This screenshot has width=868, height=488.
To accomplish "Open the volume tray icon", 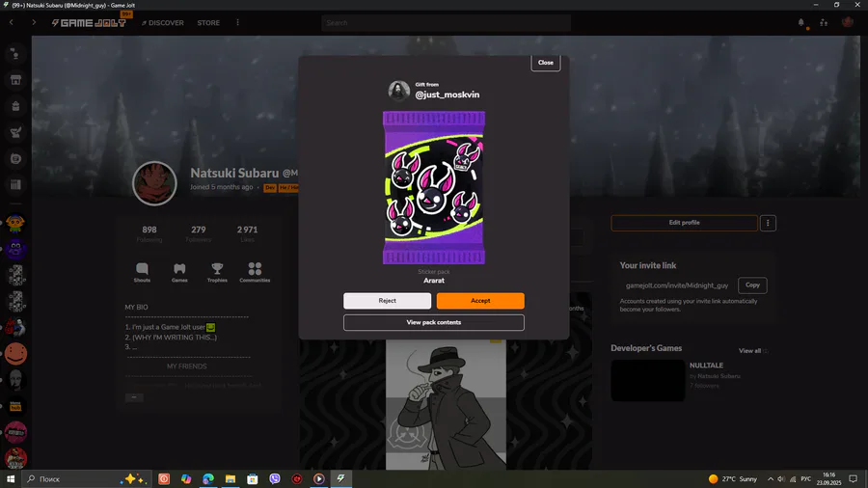I will coord(780,478).
